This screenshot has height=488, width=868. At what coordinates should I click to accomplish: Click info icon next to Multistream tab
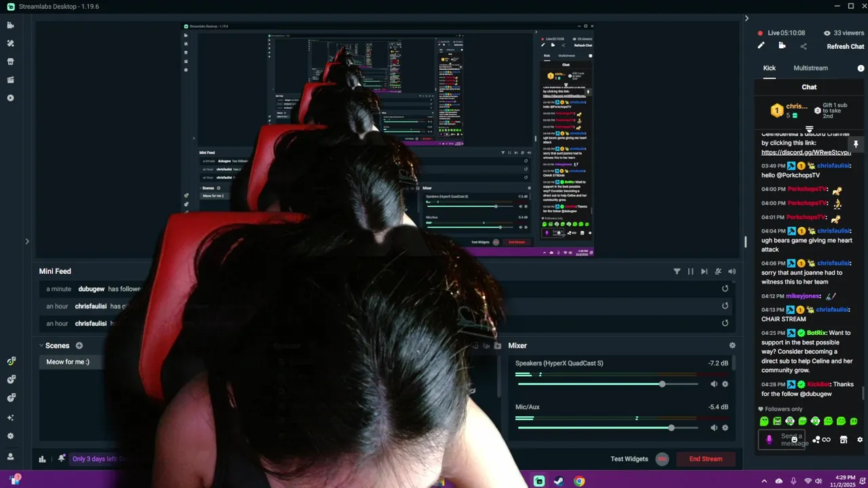click(861, 68)
